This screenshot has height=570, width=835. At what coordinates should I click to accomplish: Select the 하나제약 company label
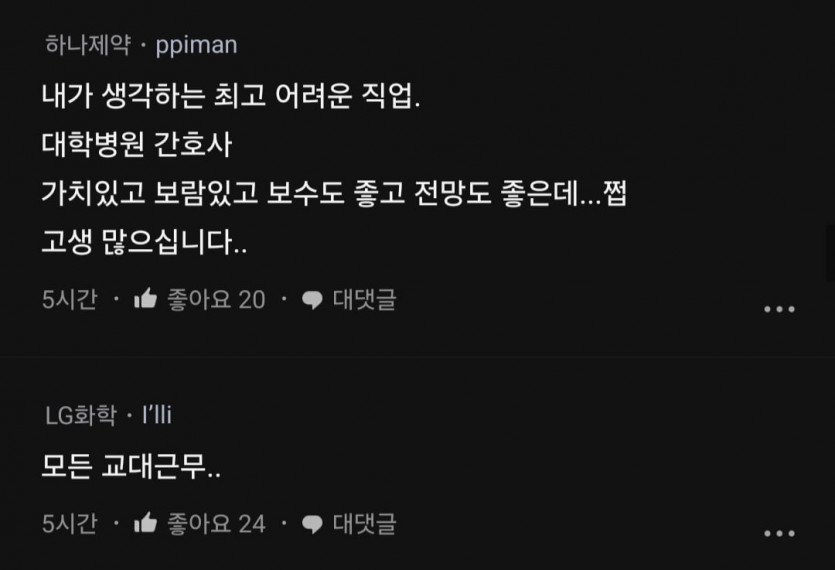coord(88,44)
